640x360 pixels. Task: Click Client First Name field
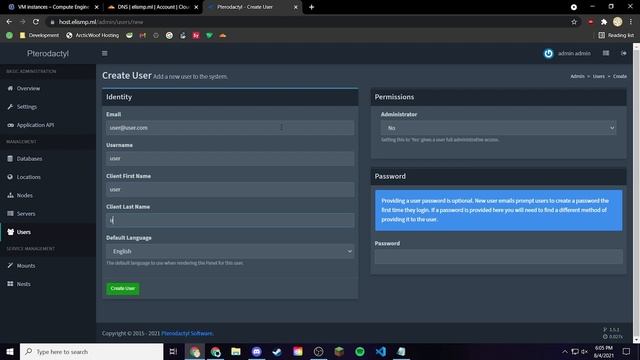point(230,189)
